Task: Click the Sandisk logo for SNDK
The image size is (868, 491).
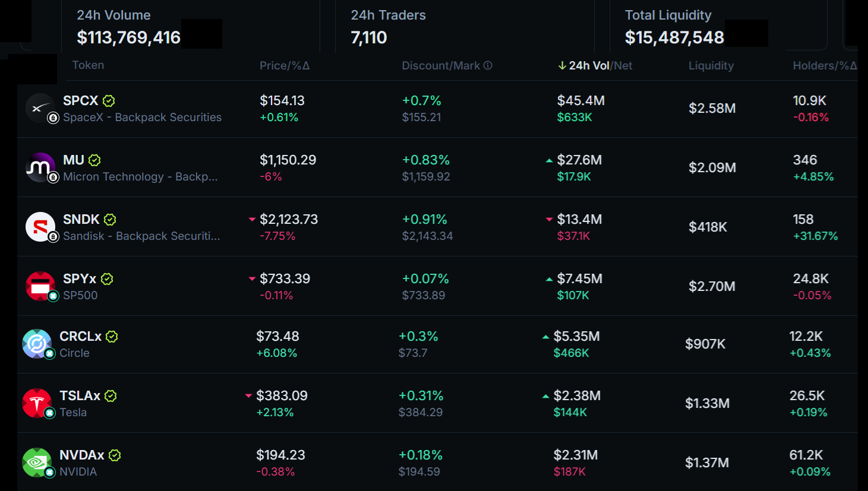Action: tap(40, 227)
